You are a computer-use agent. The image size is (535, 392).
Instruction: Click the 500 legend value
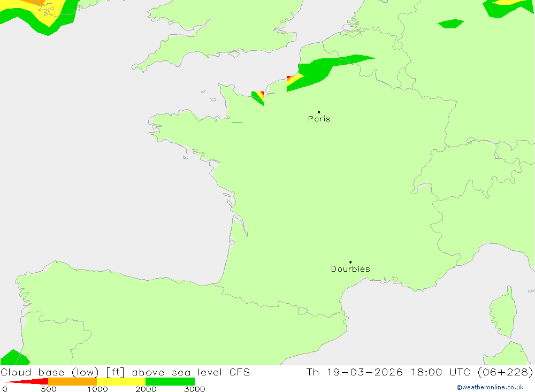pyautogui.click(x=49, y=389)
